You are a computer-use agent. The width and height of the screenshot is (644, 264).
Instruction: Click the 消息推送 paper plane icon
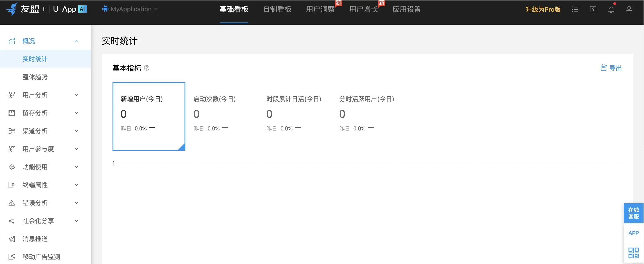click(12, 239)
